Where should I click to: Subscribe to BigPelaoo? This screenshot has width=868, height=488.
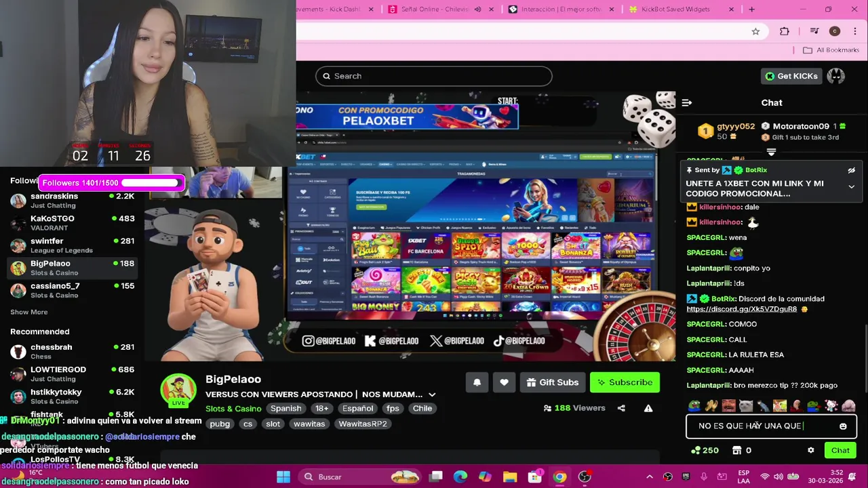click(x=625, y=382)
